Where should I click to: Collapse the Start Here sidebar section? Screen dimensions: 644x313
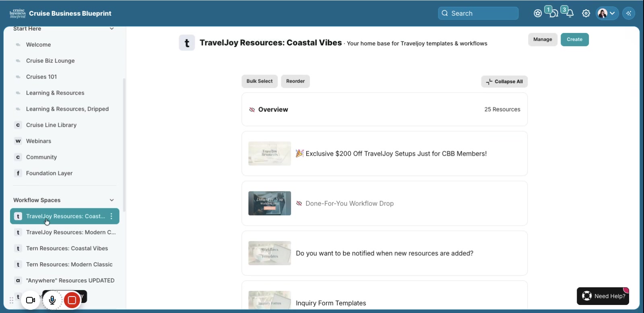(112, 29)
